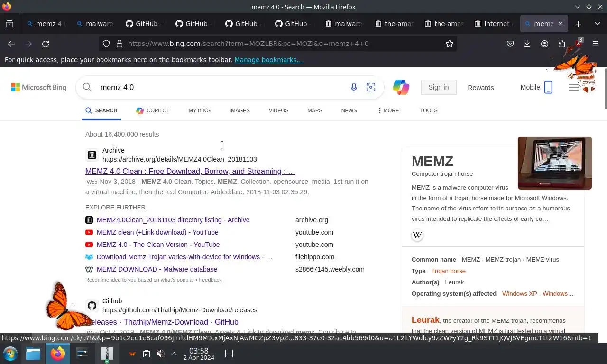Open the Firefox View icon
This screenshot has width=607, height=364.
[x=9, y=24]
